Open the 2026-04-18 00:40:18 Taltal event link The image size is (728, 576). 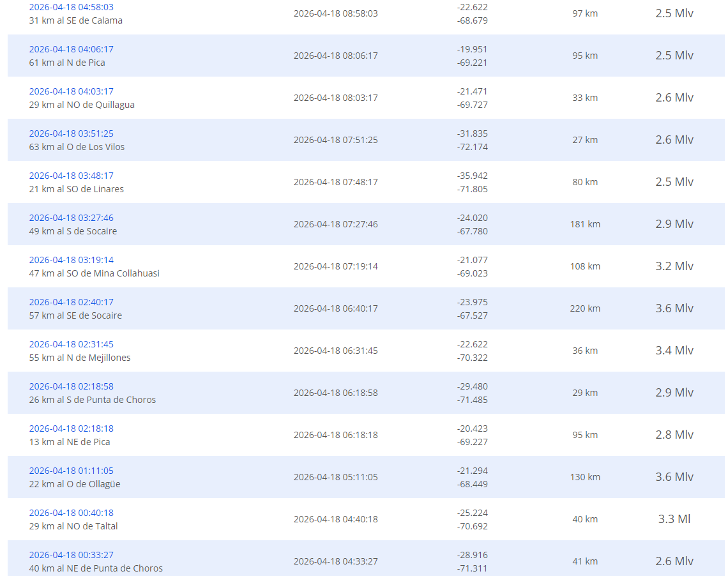click(x=71, y=513)
